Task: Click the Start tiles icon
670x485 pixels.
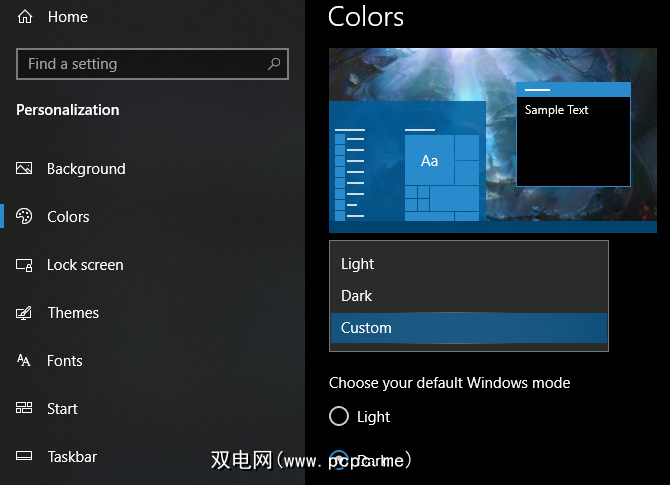Action: tap(25, 409)
